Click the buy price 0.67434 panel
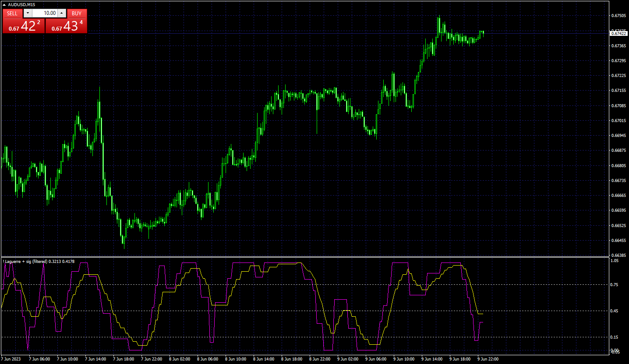The width and height of the screenshot is (629, 364). (66, 26)
